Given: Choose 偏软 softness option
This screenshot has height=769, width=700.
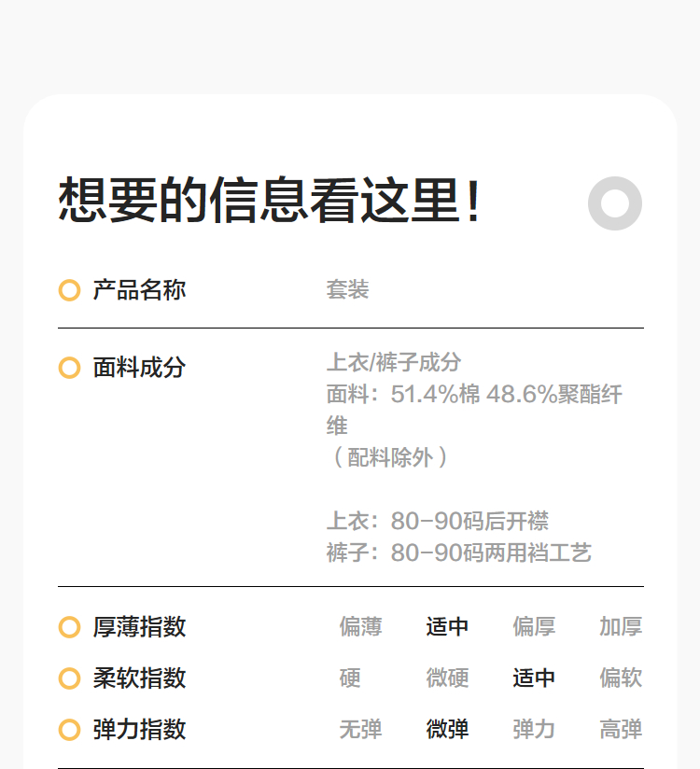Looking at the screenshot, I should pos(621,678).
